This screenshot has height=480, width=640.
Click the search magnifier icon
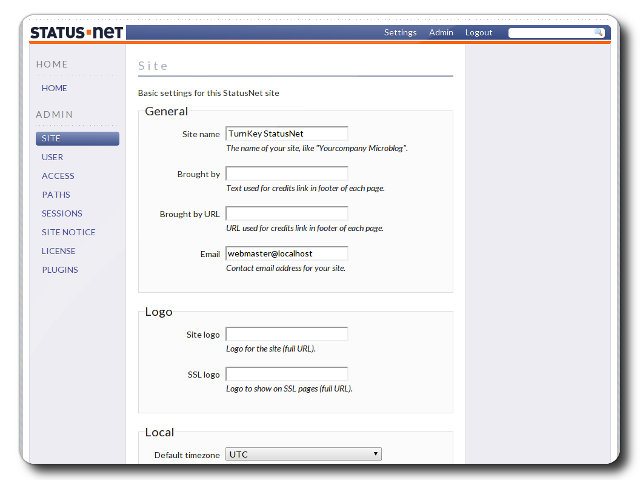pos(600,33)
